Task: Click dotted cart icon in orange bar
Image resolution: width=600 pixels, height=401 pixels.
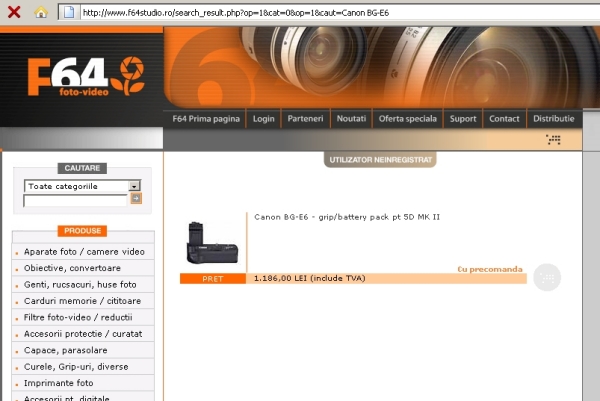Action: pyautogui.click(x=553, y=140)
